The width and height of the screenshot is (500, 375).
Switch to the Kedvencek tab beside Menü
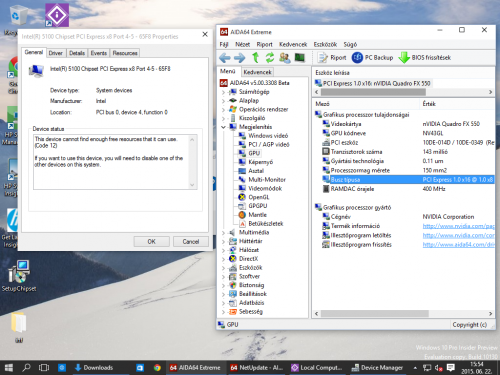pyautogui.click(x=257, y=72)
